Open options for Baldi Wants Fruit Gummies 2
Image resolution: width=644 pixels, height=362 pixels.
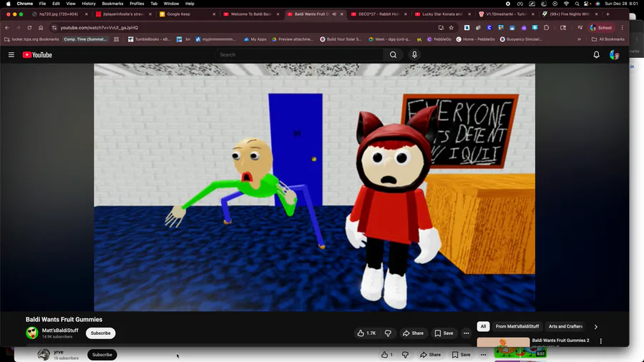click(x=601, y=341)
